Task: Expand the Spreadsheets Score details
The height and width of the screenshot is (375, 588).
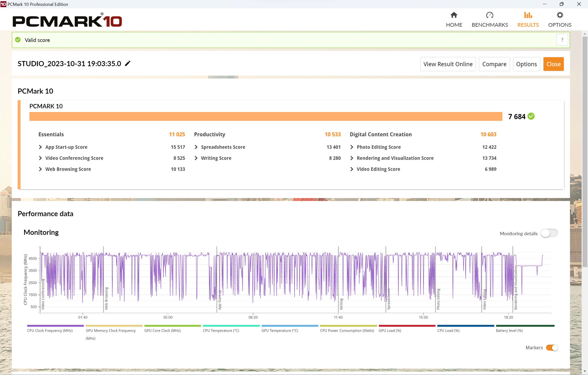Action: click(x=196, y=147)
